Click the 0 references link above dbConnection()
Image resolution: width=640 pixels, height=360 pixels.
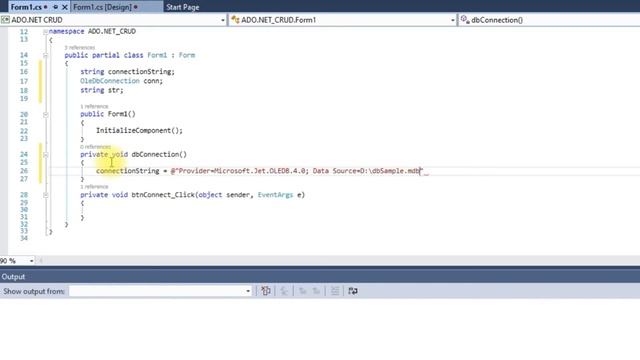(x=96, y=147)
